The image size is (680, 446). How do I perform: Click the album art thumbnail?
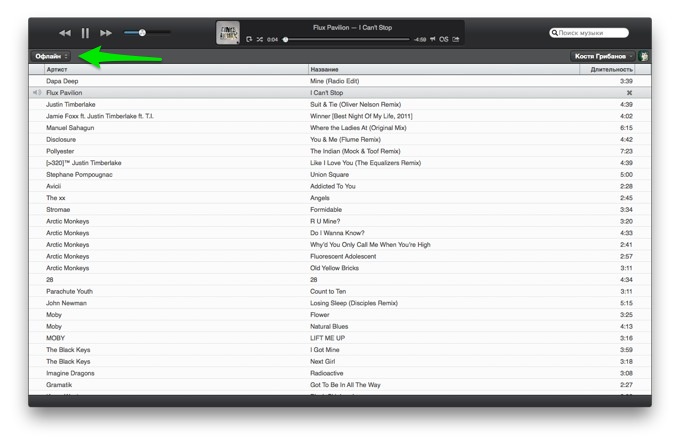(228, 33)
